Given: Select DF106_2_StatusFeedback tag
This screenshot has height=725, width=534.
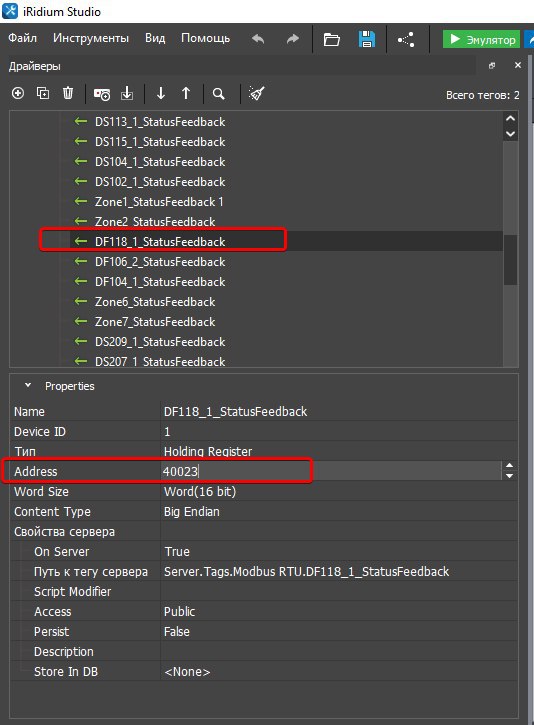Looking at the screenshot, I should [160, 262].
